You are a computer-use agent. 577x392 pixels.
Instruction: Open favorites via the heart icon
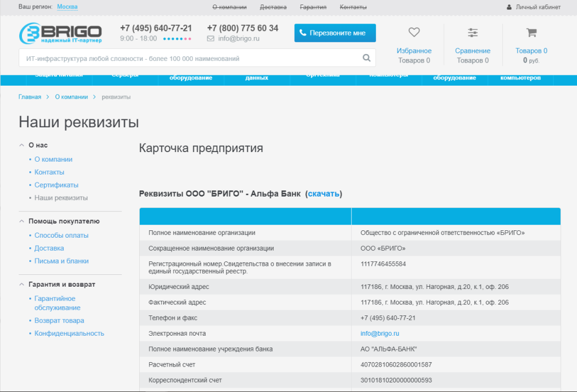point(414,32)
